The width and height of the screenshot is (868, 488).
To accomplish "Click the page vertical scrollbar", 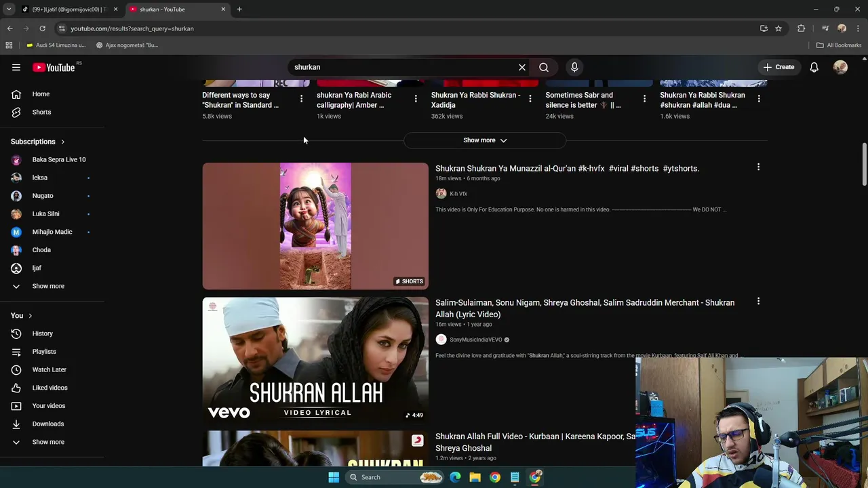I will click(x=864, y=163).
